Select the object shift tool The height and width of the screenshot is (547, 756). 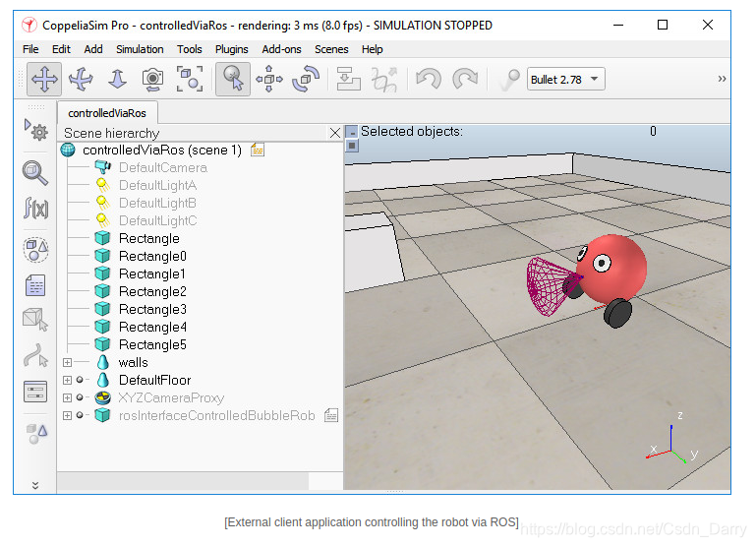point(269,79)
